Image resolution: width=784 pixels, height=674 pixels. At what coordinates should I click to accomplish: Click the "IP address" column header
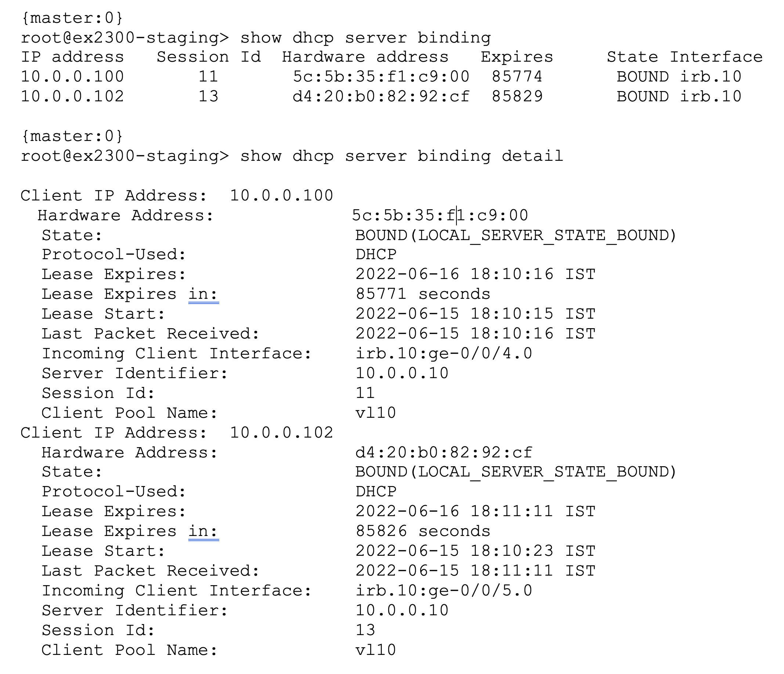[x=72, y=57]
